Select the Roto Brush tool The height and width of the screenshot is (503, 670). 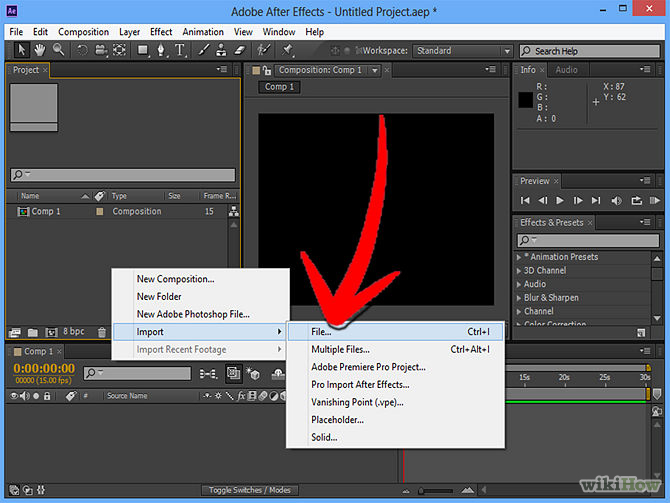coord(264,50)
